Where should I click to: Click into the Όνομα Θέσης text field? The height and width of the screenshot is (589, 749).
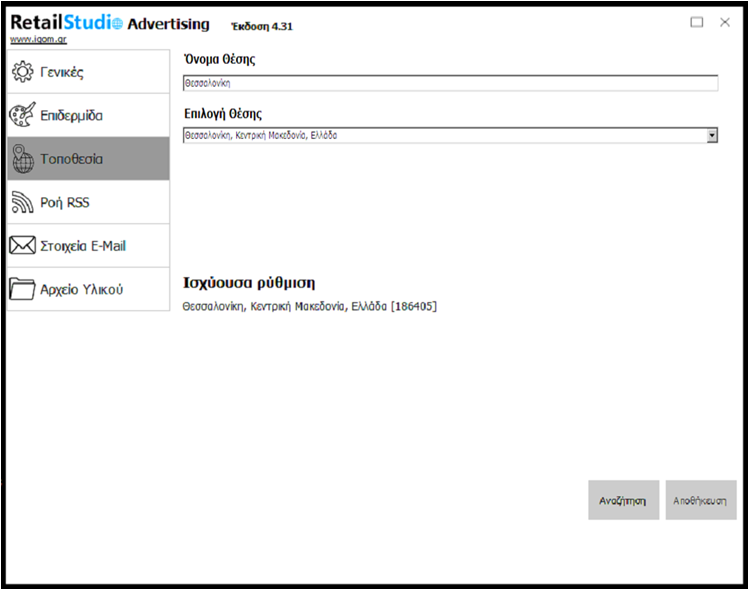tap(450, 84)
